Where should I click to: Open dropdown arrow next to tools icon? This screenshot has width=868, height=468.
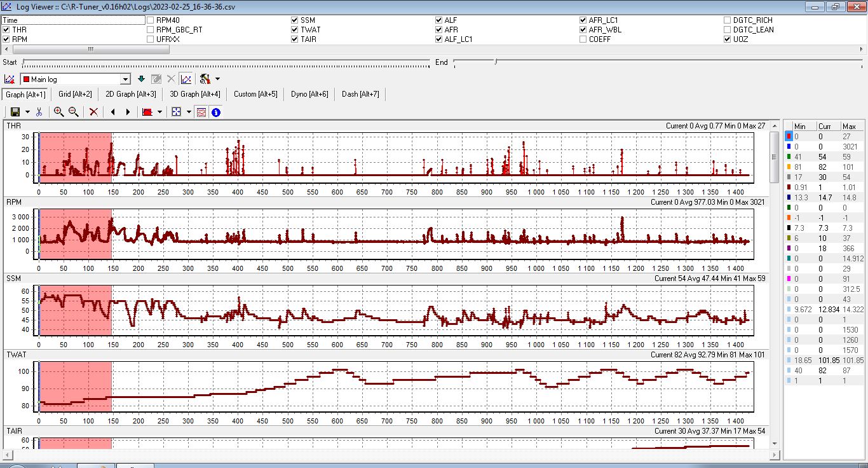tap(217, 79)
